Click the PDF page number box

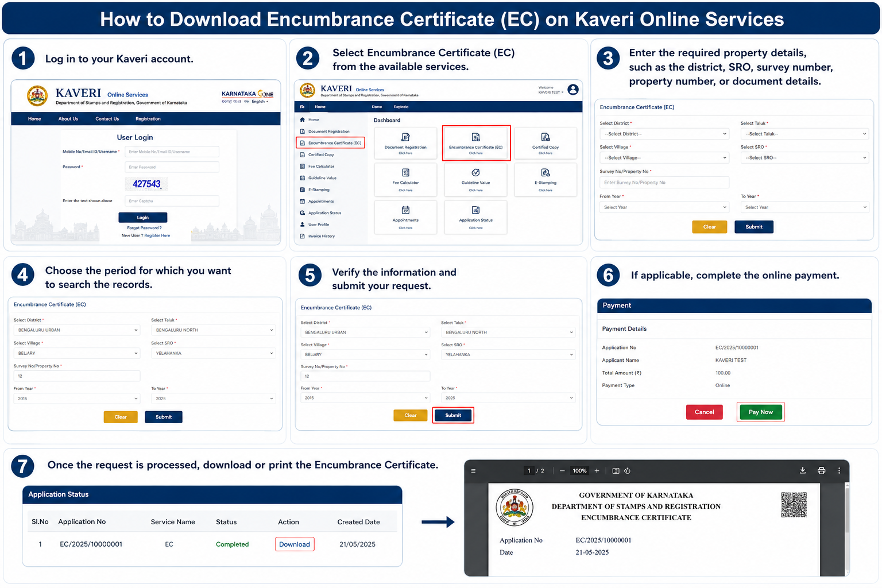[529, 471]
